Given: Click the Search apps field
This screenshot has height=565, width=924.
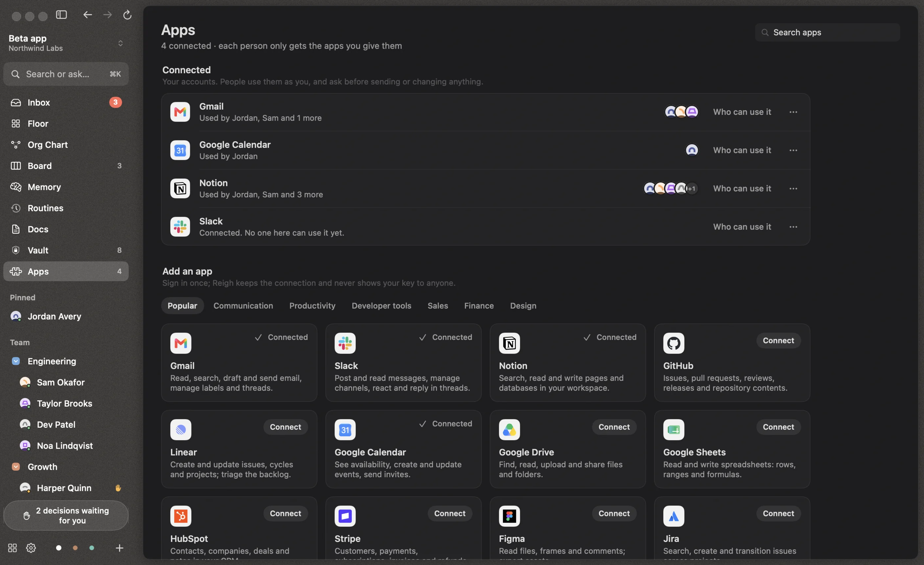Looking at the screenshot, I should [827, 32].
